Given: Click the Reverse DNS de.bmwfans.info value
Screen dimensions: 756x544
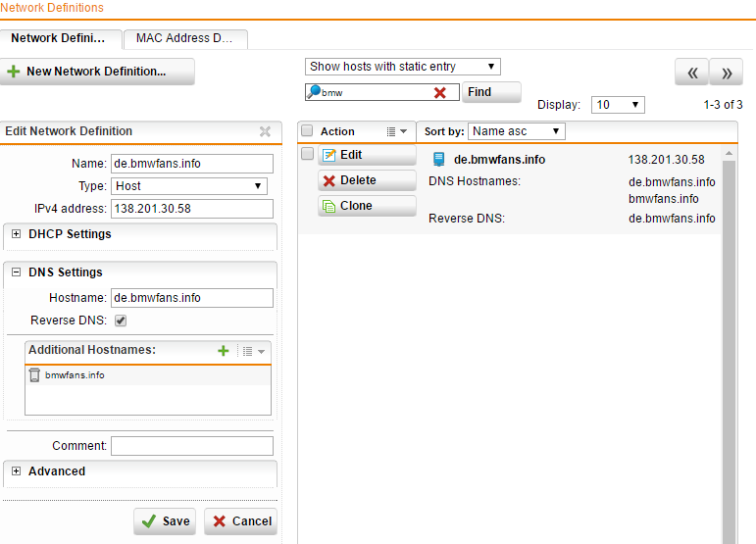Looking at the screenshot, I should [x=672, y=219].
